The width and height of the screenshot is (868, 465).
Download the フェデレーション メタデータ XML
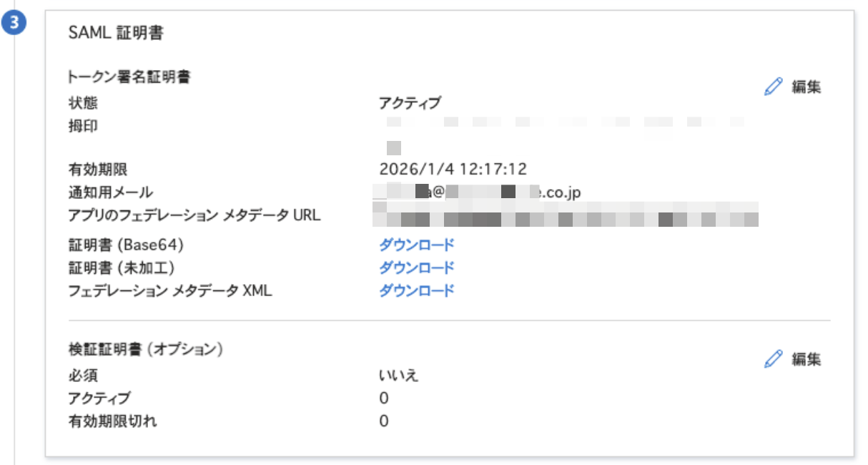(x=416, y=290)
